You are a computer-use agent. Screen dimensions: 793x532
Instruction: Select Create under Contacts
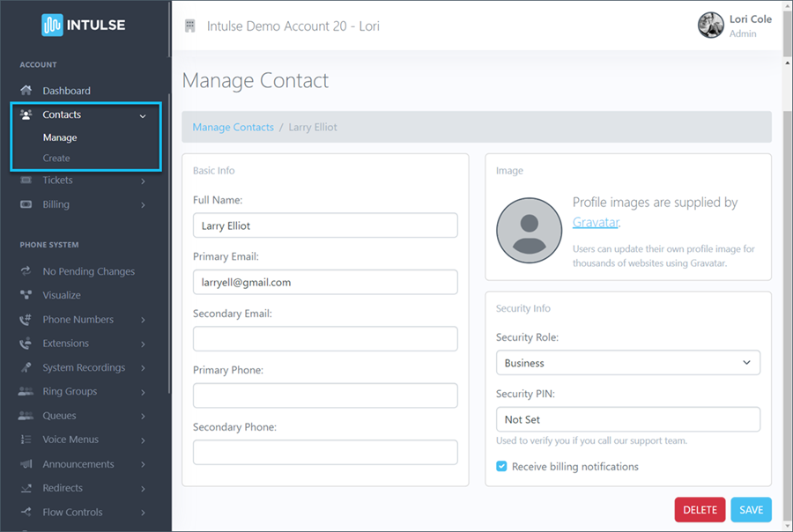tap(56, 159)
